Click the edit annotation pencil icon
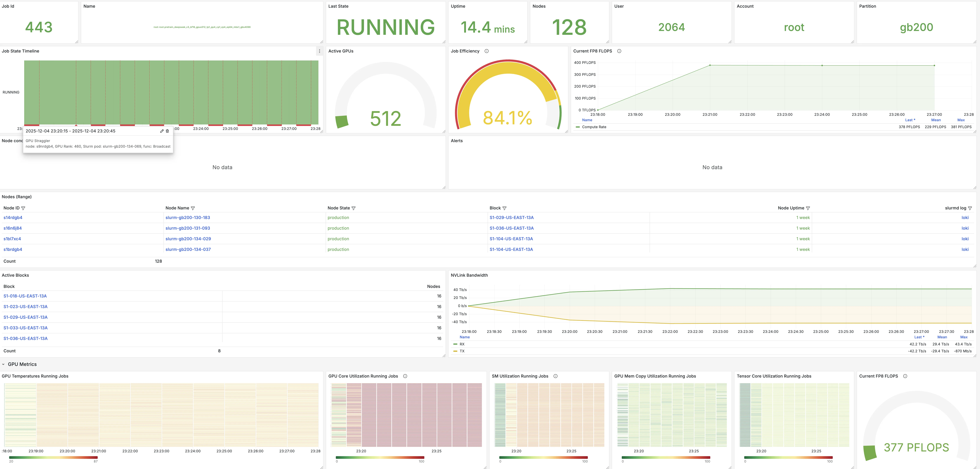Viewport: 980px width, 469px height. [162, 131]
